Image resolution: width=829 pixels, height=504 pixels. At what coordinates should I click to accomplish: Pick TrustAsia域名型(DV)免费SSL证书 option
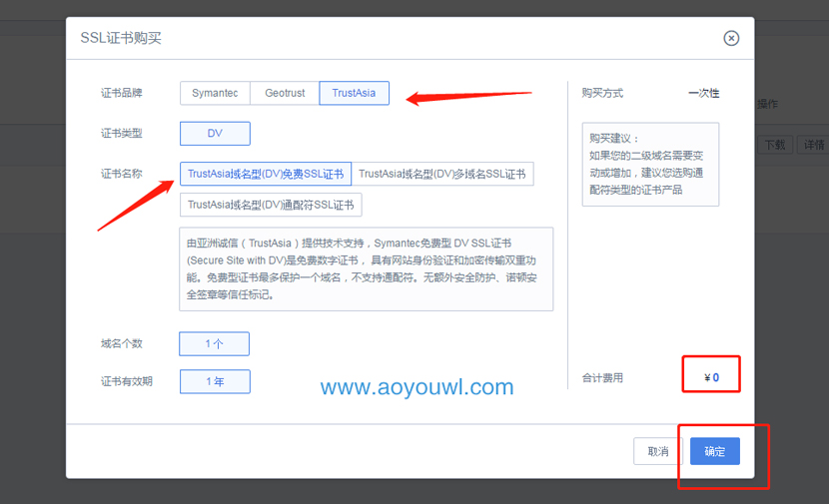(266, 174)
